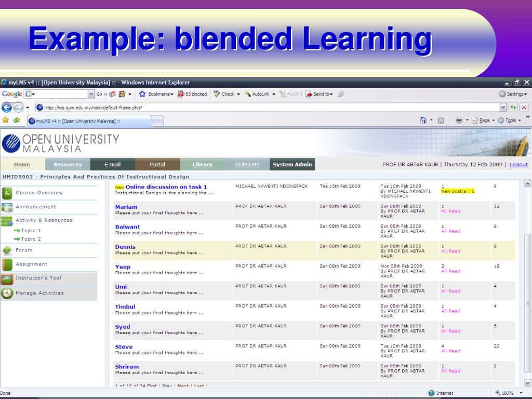Expand the AutoLink dropdown arrow
Screen dimensions: 532x399
[x=273, y=95]
